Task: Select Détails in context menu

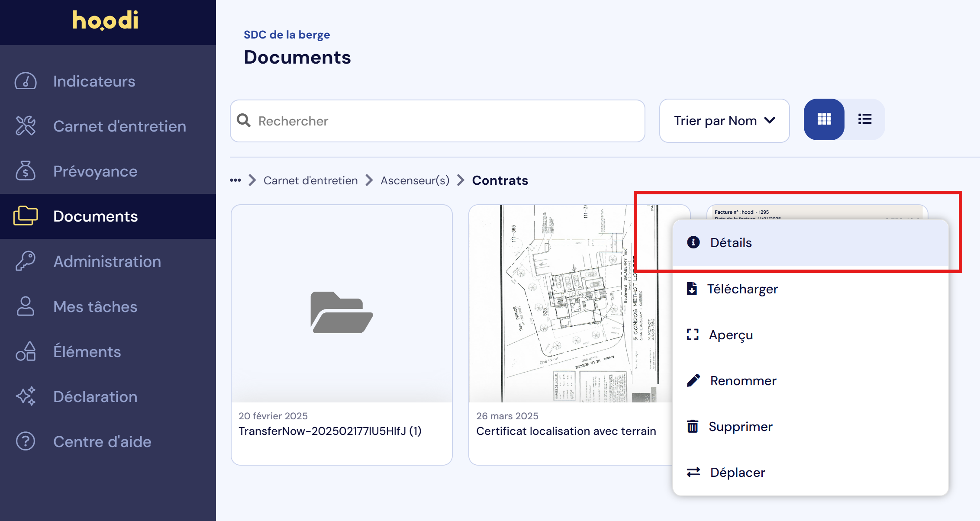Action: pyautogui.click(x=730, y=242)
